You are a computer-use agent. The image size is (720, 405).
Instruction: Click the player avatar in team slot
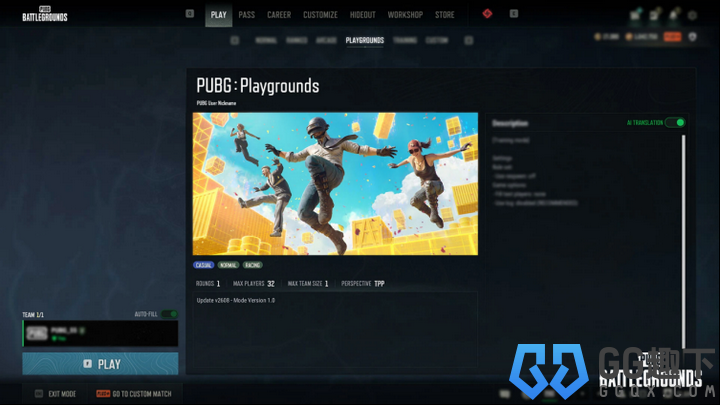tap(37, 333)
